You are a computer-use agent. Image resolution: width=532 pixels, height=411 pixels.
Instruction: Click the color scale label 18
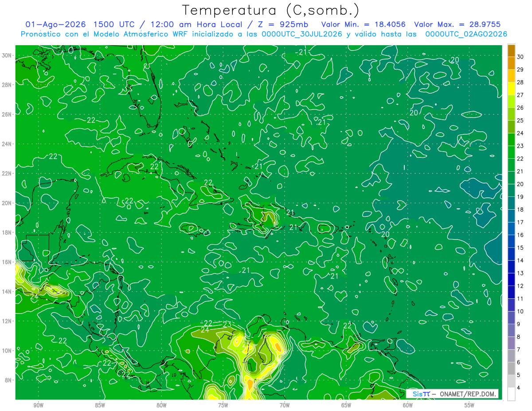coord(520,210)
